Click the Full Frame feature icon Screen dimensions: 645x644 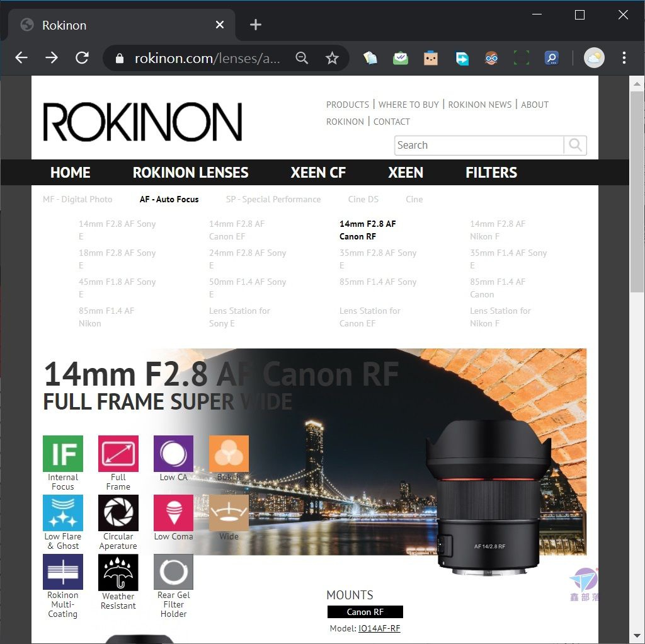click(118, 454)
